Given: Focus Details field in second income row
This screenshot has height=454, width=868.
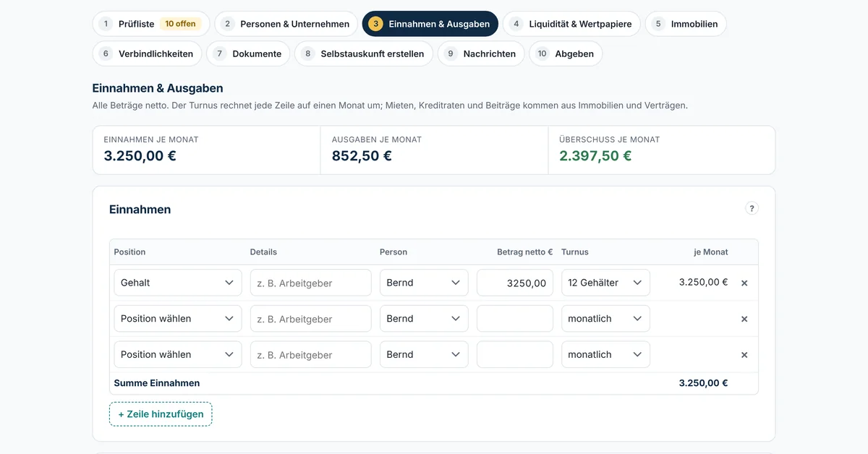Looking at the screenshot, I should click(310, 319).
